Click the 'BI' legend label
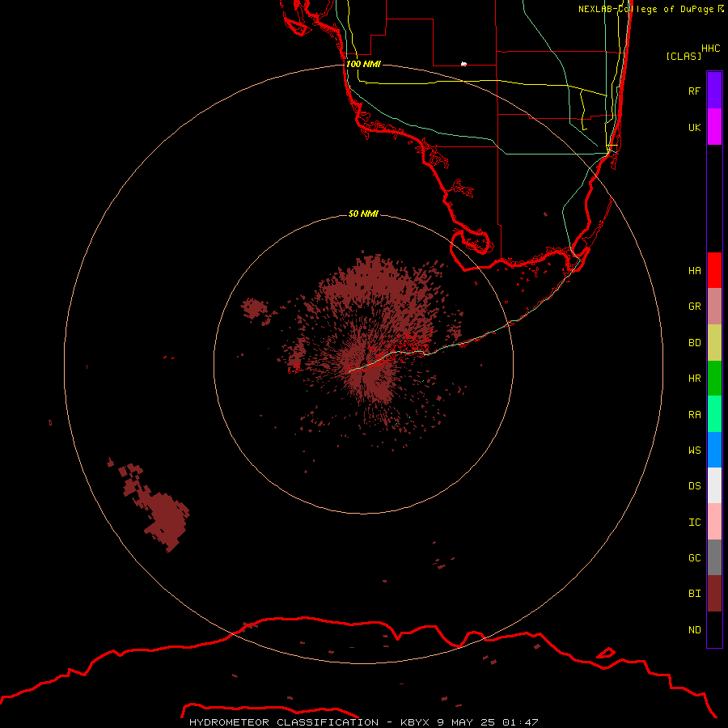The image size is (728, 728). coord(695,594)
